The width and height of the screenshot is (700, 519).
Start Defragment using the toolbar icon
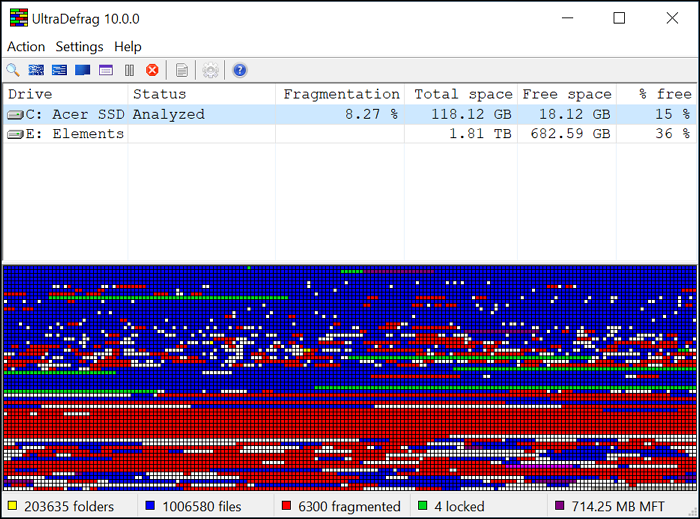click(x=36, y=70)
